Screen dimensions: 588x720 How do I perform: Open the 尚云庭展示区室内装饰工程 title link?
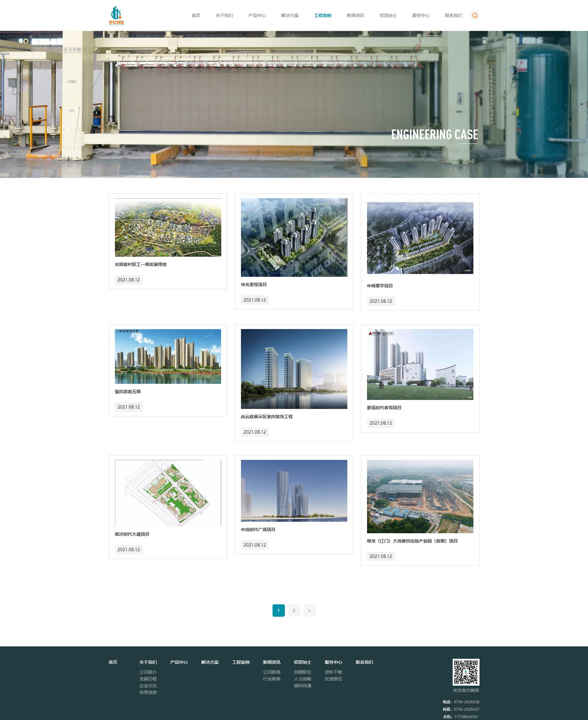(266, 417)
